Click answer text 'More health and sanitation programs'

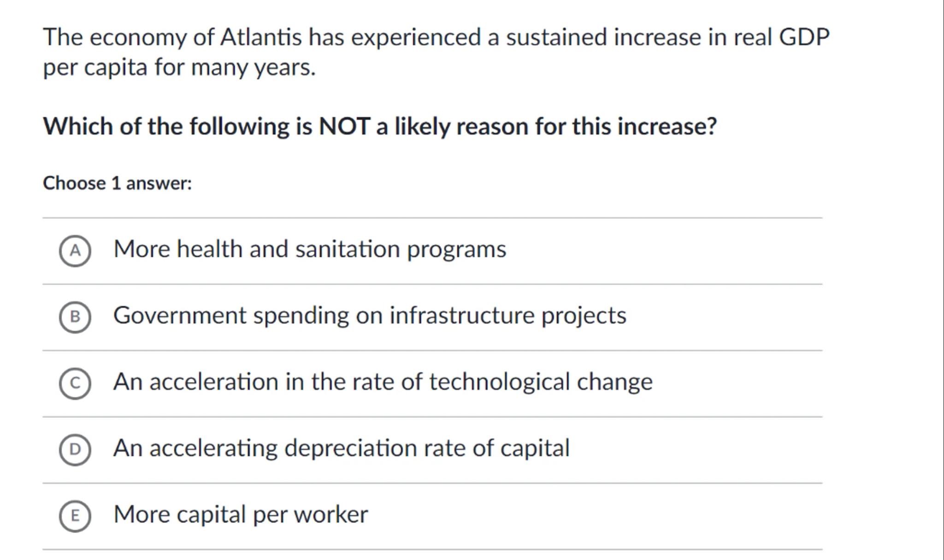click(309, 249)
